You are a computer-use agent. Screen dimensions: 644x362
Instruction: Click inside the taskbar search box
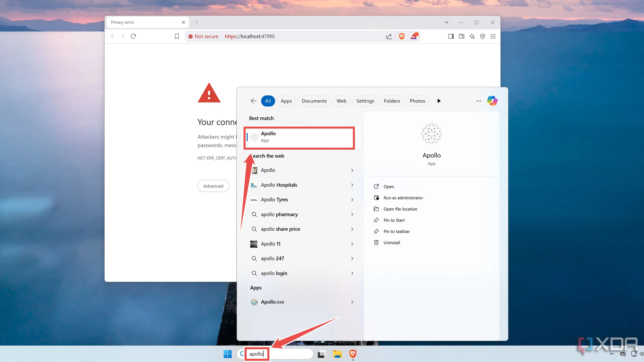point(285,354)
